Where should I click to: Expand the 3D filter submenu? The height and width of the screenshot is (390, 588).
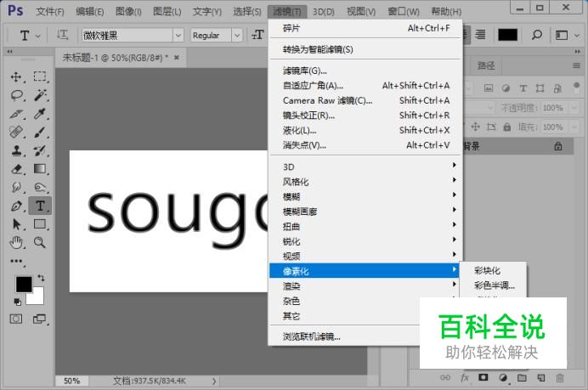365,167
